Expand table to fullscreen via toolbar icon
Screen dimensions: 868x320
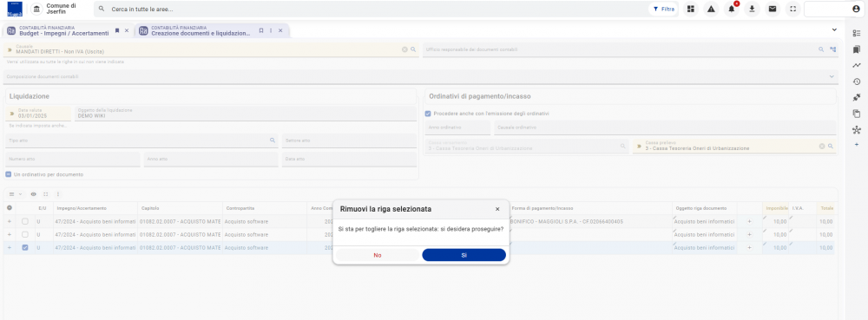point(45,194)
